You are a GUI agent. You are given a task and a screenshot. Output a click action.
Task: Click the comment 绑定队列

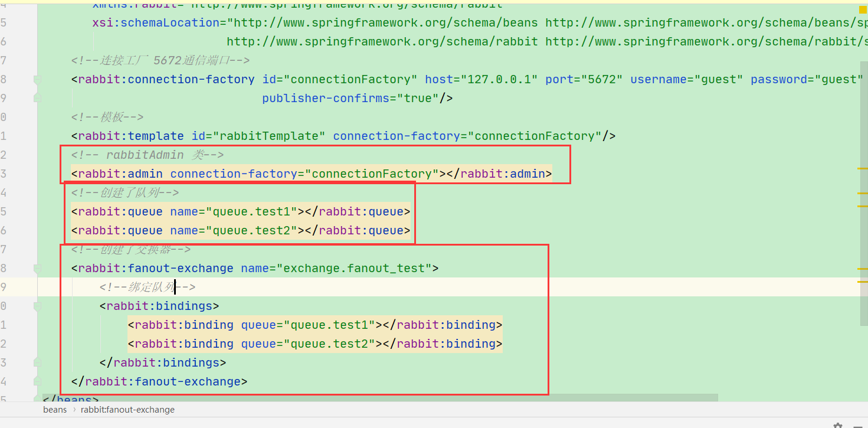[x=147, y=287]
